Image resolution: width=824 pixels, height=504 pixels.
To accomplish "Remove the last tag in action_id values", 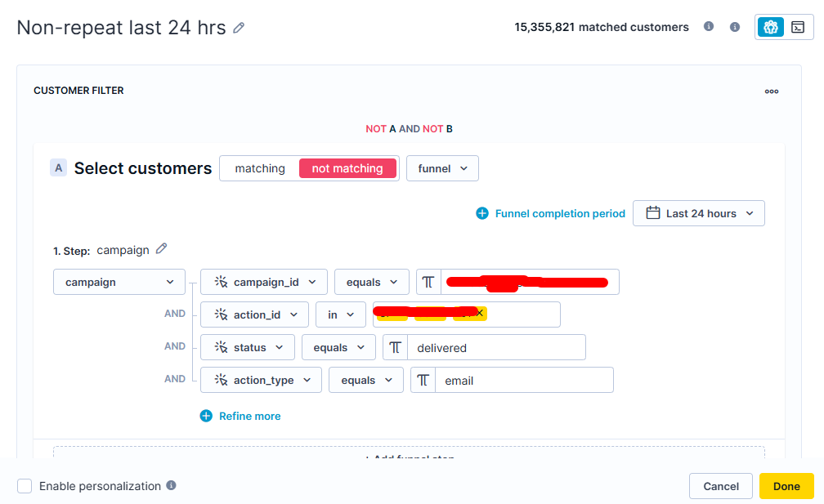I will coord(480,314).
